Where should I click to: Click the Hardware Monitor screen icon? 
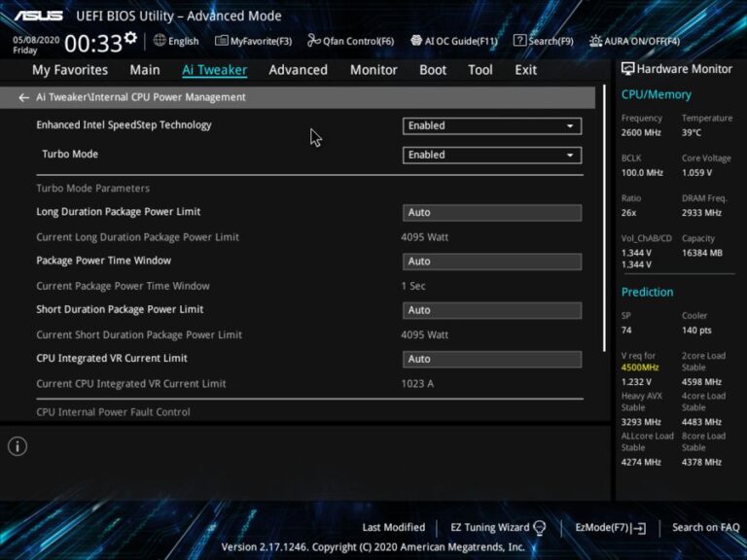(x=627, y=69)
